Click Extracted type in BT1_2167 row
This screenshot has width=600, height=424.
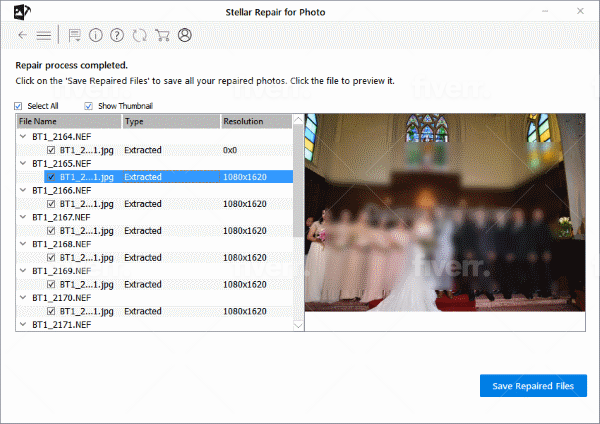click(143, 231)
